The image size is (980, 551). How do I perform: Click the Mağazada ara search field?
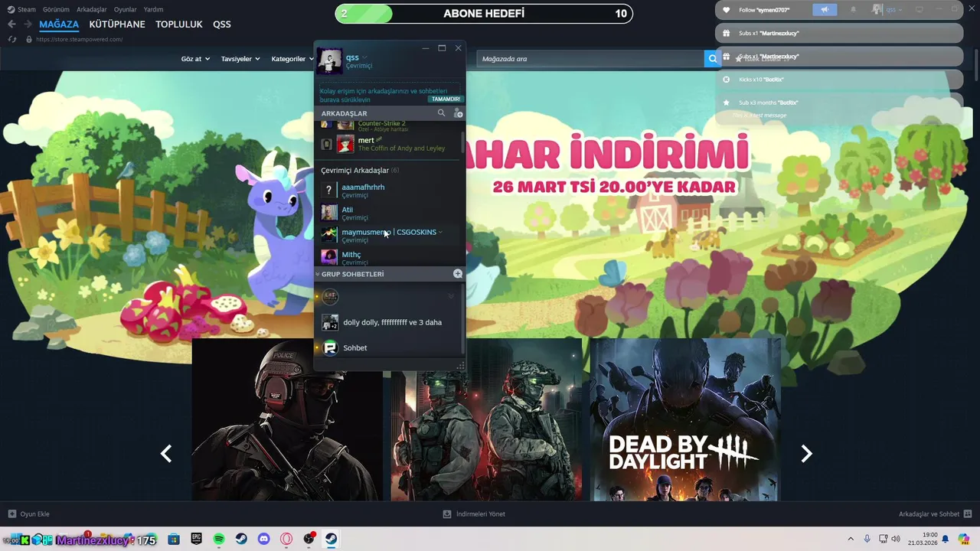click(590, 59)
